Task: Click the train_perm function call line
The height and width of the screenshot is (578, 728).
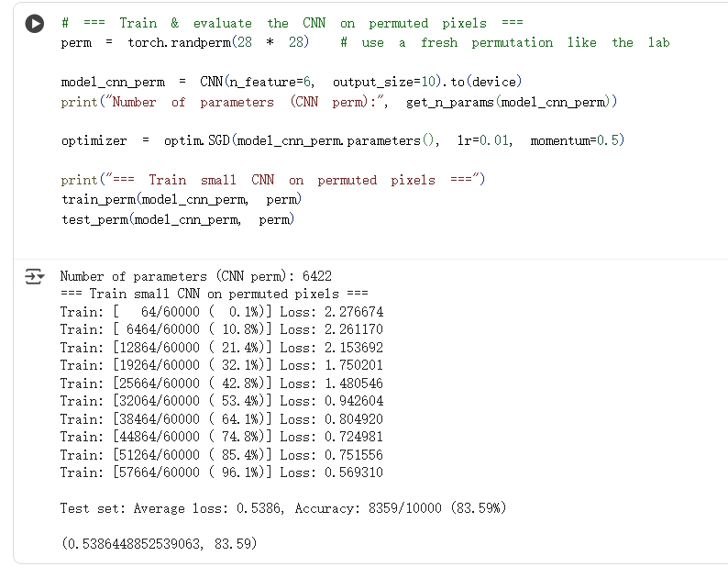Action: pos(181,199)
